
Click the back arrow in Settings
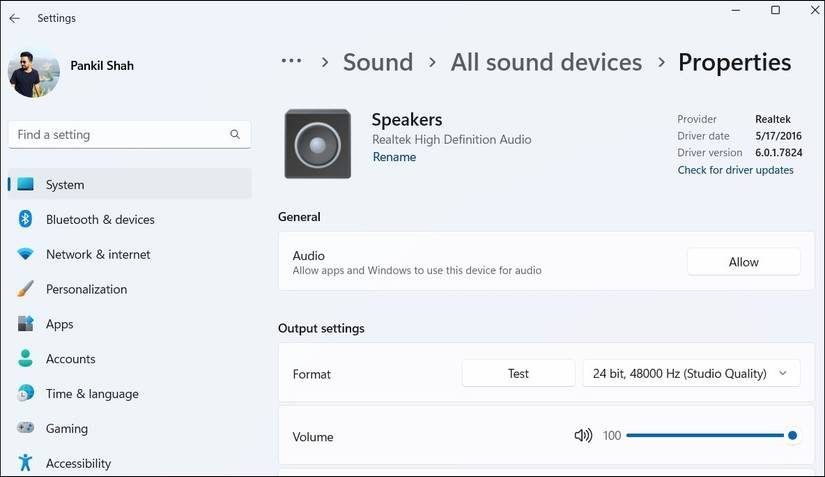(x=14, y=18)
